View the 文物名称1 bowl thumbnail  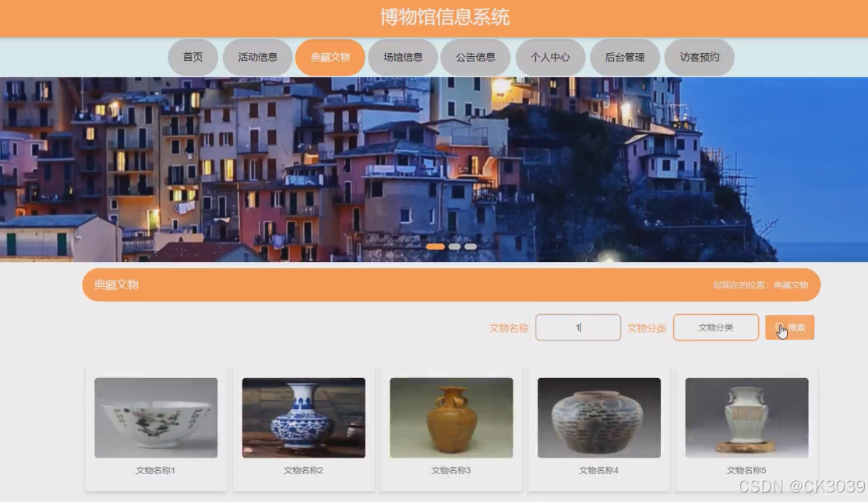click(x=155, y=418)
